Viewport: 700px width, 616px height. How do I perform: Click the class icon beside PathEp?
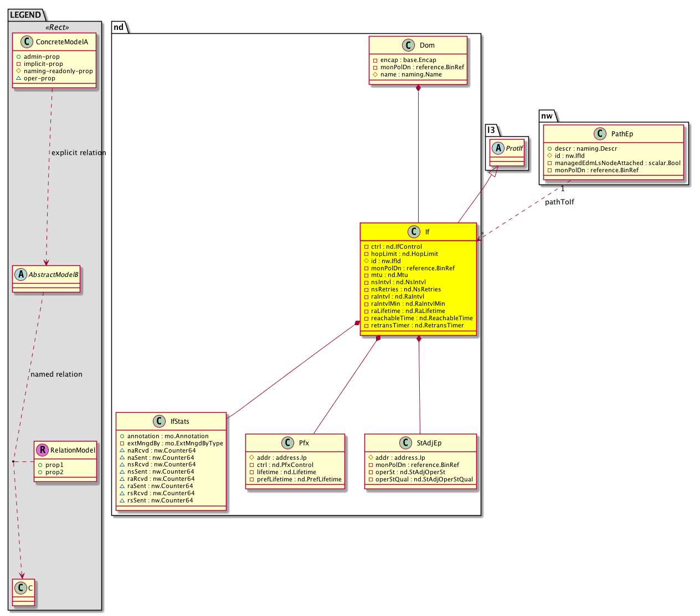coord(600,134)
